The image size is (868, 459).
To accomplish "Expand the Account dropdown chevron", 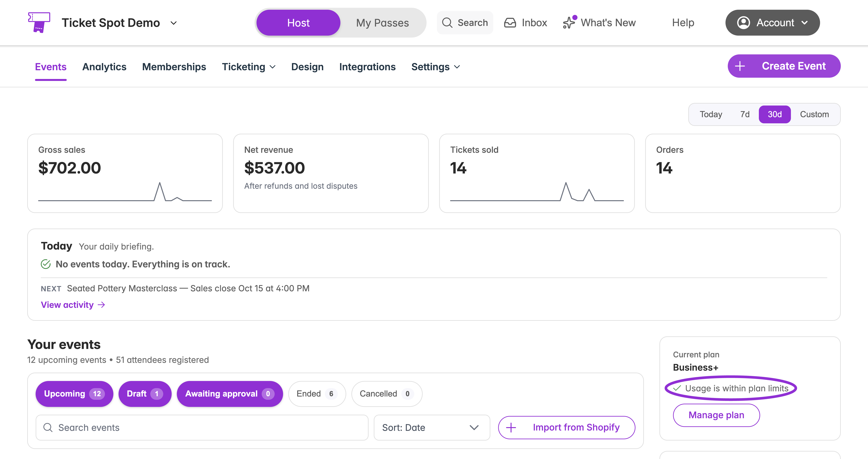I will click(805, 22).
